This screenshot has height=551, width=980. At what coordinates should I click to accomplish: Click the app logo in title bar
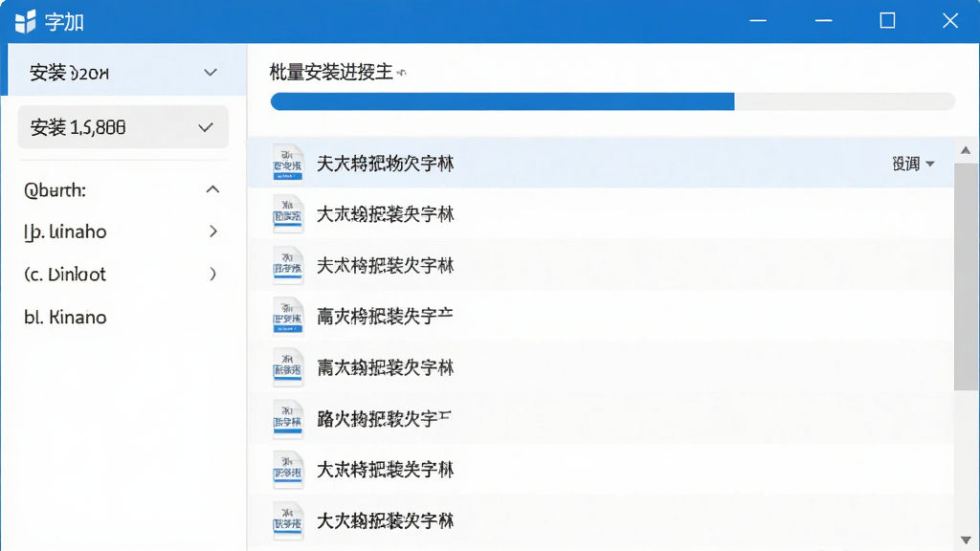click(25, 22)
